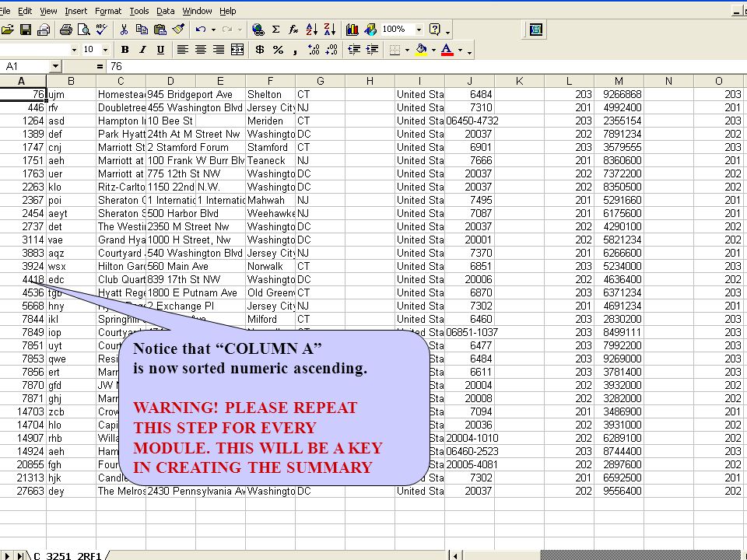The width and height of the screenshot is (747, 560).
Task: Open the Name Box dropdown arrow
Action: (x=56, y=66)
